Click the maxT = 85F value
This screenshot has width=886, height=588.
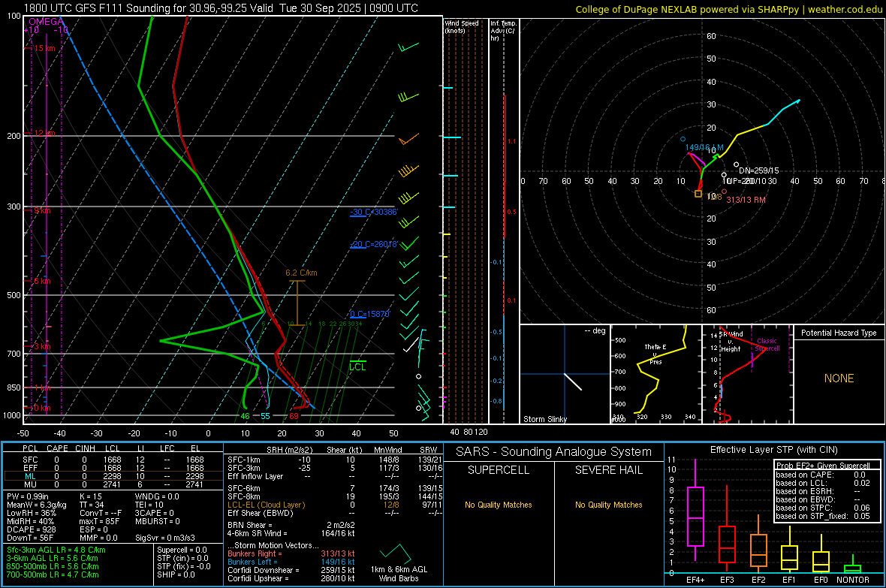point(99,521)
